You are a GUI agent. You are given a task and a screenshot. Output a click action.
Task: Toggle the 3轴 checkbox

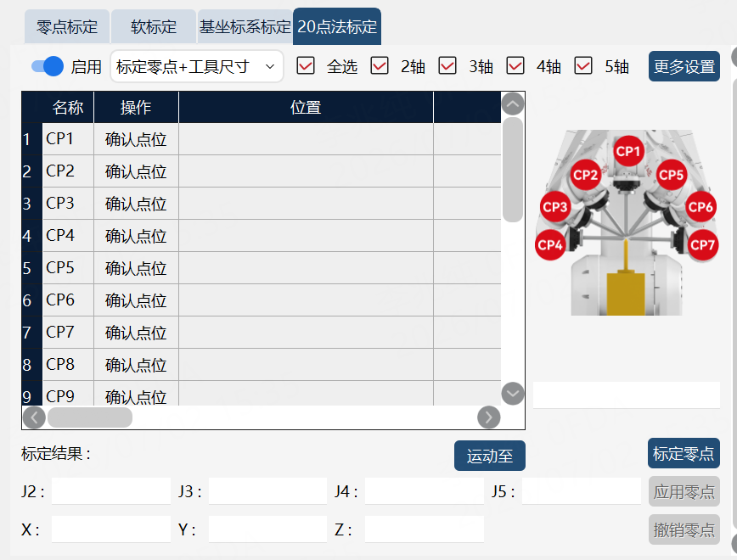(x=447, y=66)
